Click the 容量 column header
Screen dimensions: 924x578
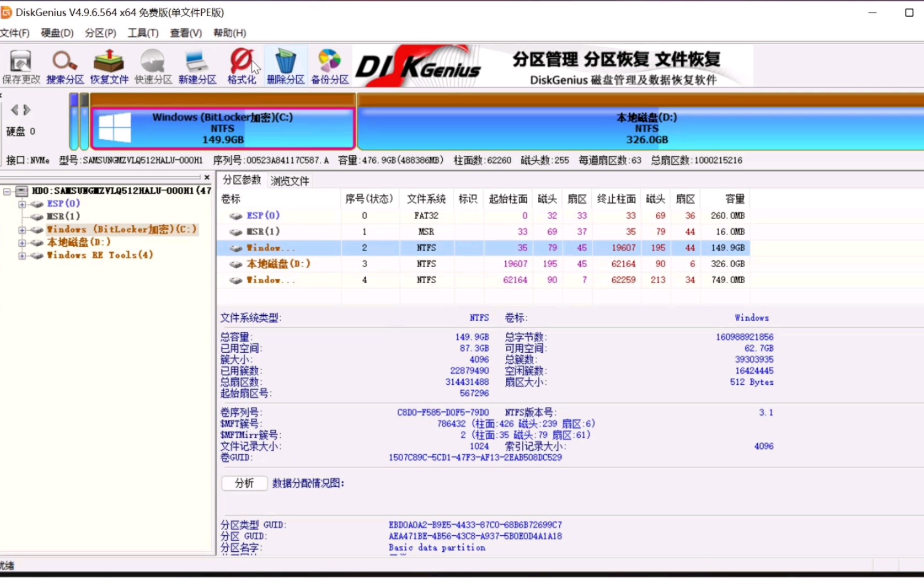(x=726, y=199)
